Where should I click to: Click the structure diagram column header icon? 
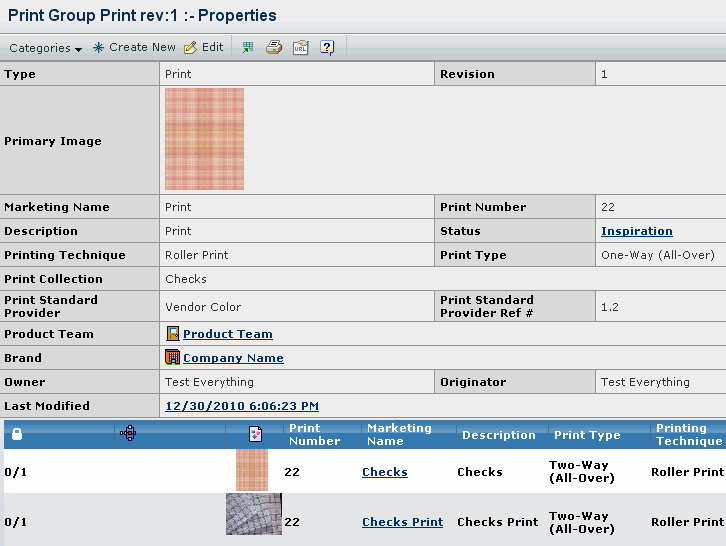128,433
